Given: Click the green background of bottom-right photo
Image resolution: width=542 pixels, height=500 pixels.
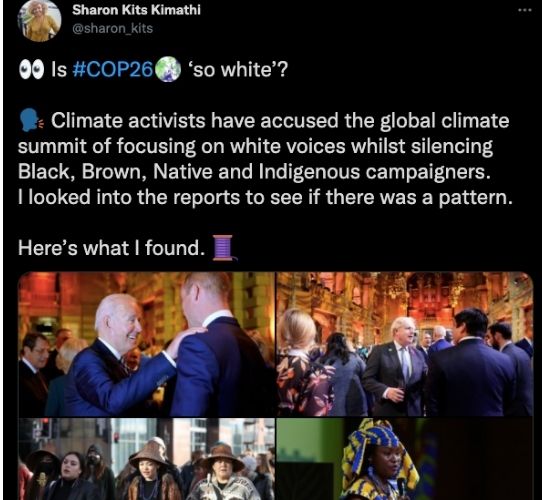Looking at the screenshot, I should (x=306, y=441).
